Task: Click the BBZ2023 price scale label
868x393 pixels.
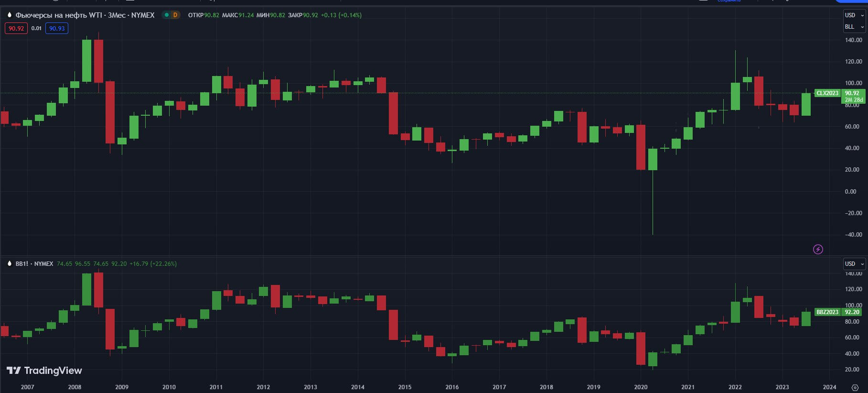Action: (827, 312)
